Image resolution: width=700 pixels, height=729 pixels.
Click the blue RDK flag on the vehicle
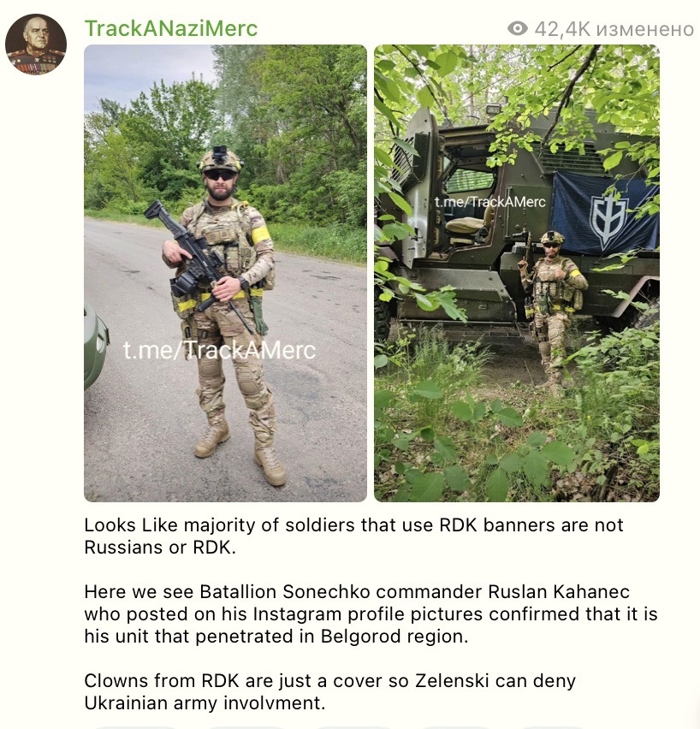pyautogui.click(x=605, y=213)
